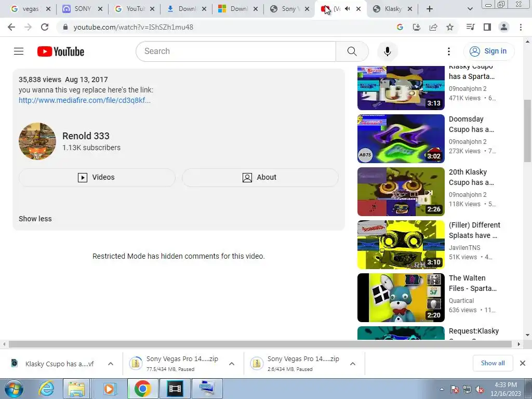Open YouTube hamburger guide menu
The height and width of the screenshot is (399, 532).
click(x=19, y=51)
